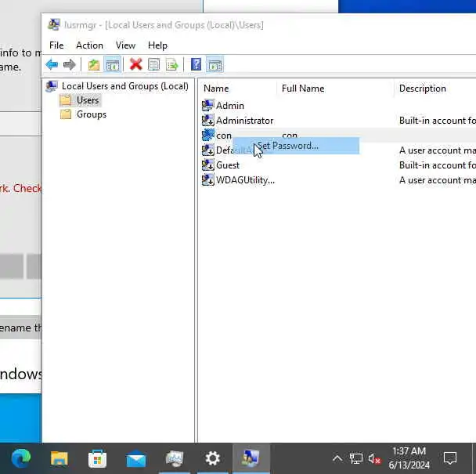This screenshot has height=474, width=476.
Task: Show hidden tray icons chevron
Action: [337, 458]
